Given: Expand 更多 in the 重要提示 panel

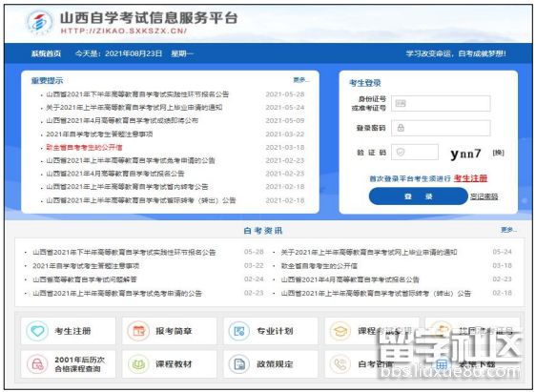Looking at the screenshot, I should point(301,80).
